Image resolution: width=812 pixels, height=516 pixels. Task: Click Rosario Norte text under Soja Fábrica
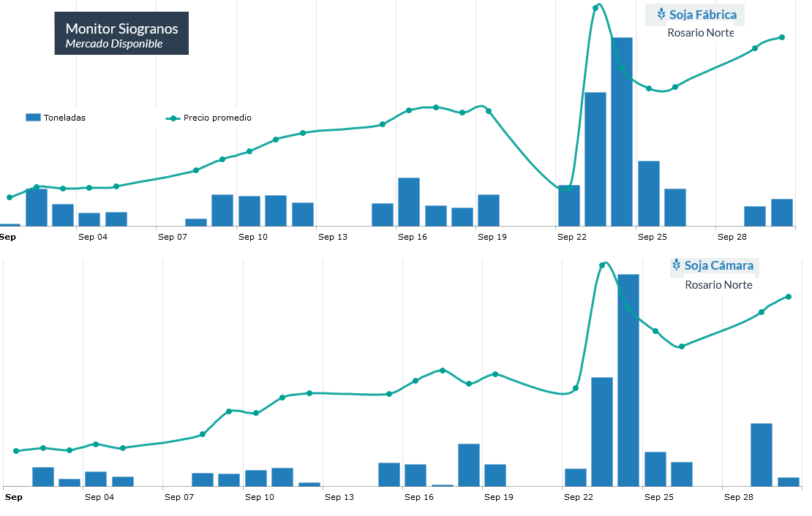click(700, 33)
